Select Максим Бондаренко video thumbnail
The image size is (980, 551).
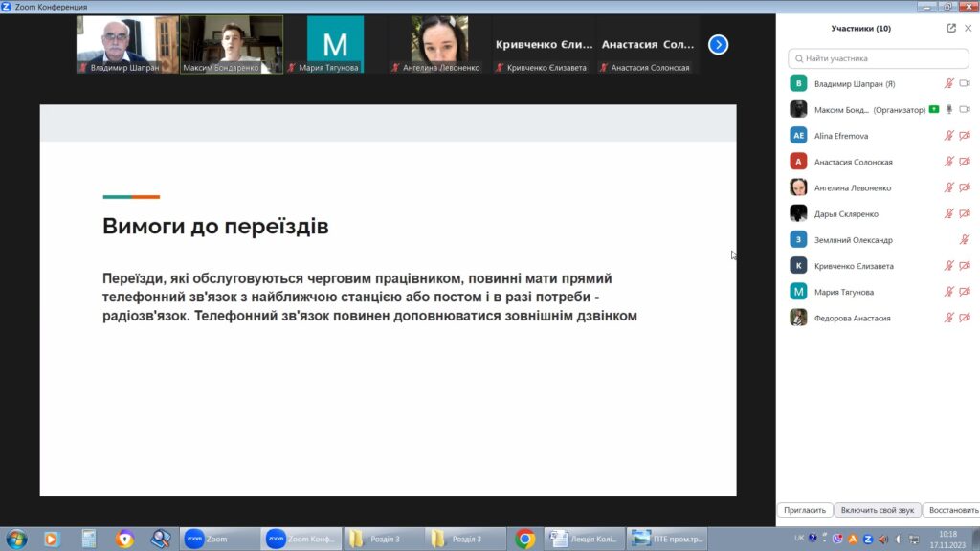tap(232, 44)
